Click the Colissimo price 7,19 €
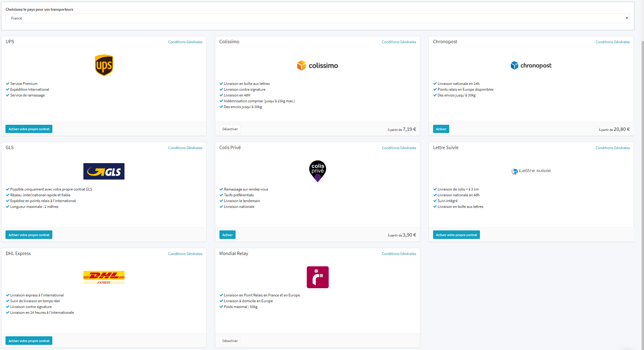 (409, 129)
